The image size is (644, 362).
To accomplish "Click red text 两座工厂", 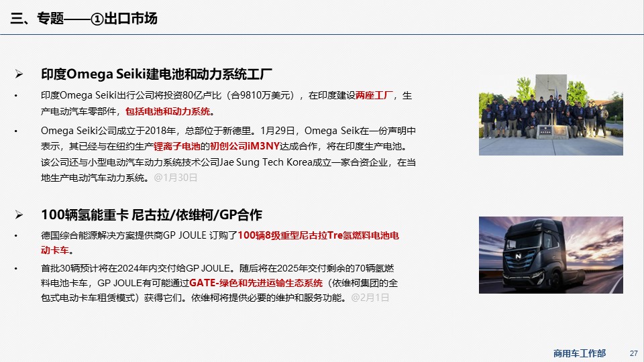I will coord(374,96).
